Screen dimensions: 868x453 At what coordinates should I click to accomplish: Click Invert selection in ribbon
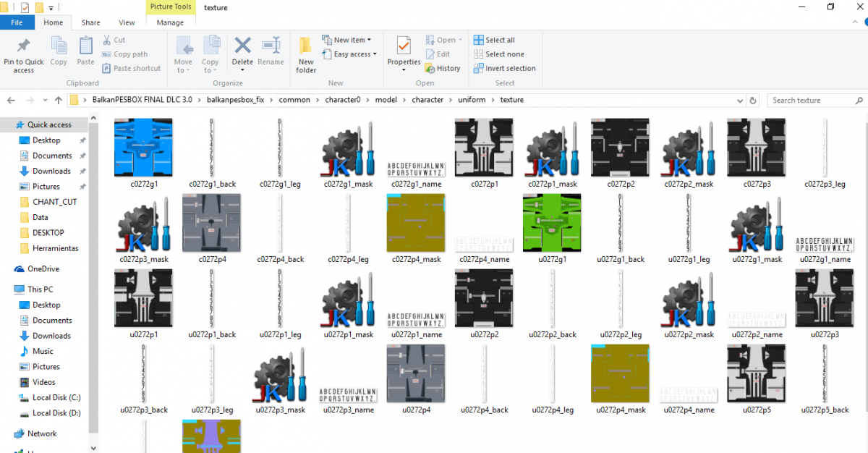[504, 68]
